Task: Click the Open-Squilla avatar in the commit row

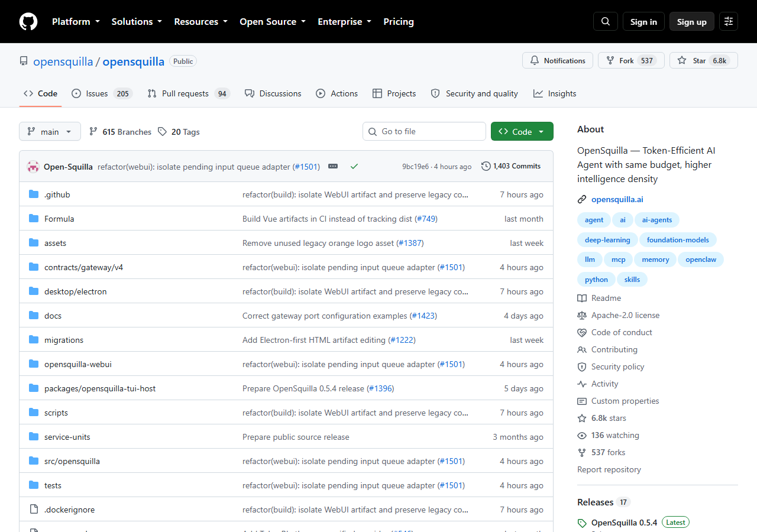Action: tap(33, 167)
